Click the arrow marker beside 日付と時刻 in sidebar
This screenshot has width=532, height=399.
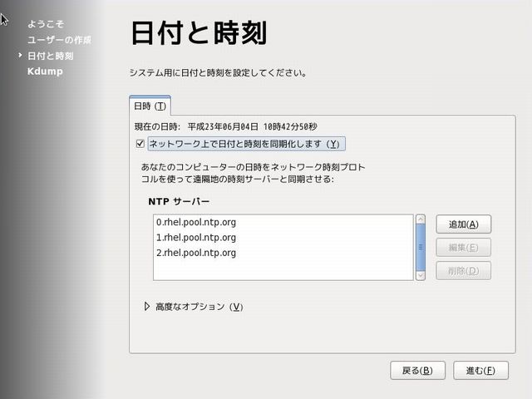[x=20, y=56]
